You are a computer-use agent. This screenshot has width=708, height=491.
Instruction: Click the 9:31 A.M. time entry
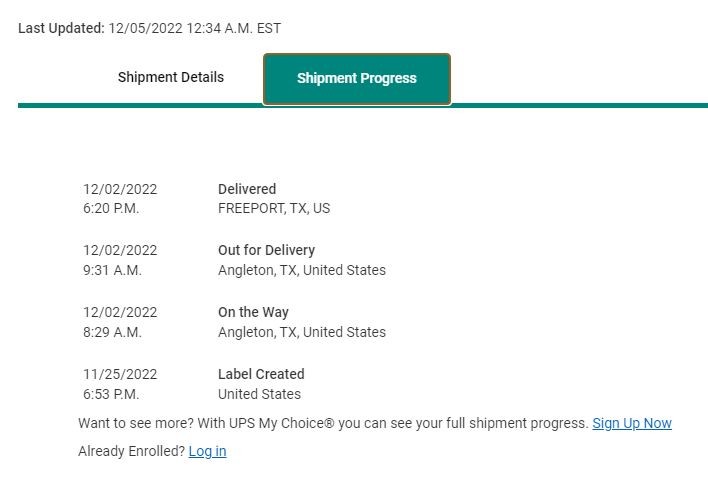(112, 270)
